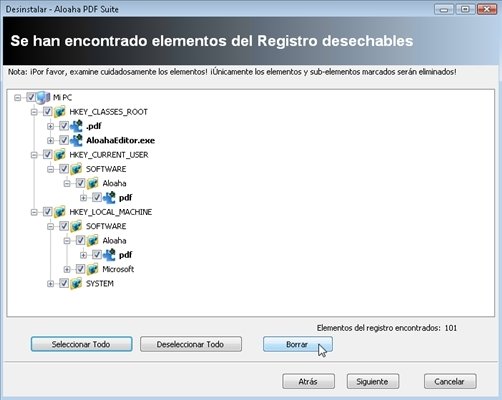Viewport: 502px width, 400px height.
Task: Uncheck the SYSTEM checkbox
Action: pyautogui.click(x=64, y=284)
